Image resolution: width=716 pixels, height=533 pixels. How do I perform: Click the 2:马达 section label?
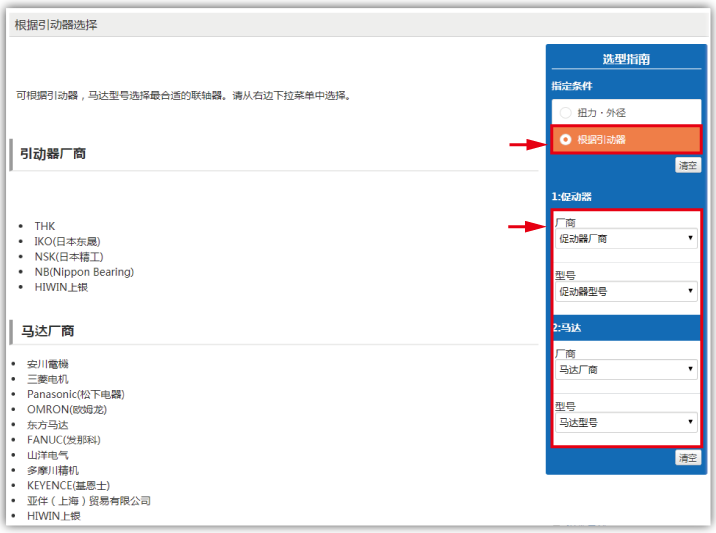coord(567,328)
